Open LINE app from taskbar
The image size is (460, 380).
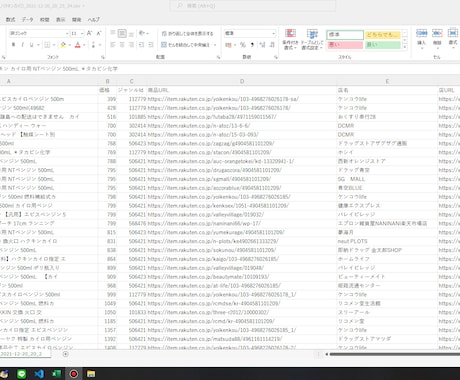coord(22,374)
